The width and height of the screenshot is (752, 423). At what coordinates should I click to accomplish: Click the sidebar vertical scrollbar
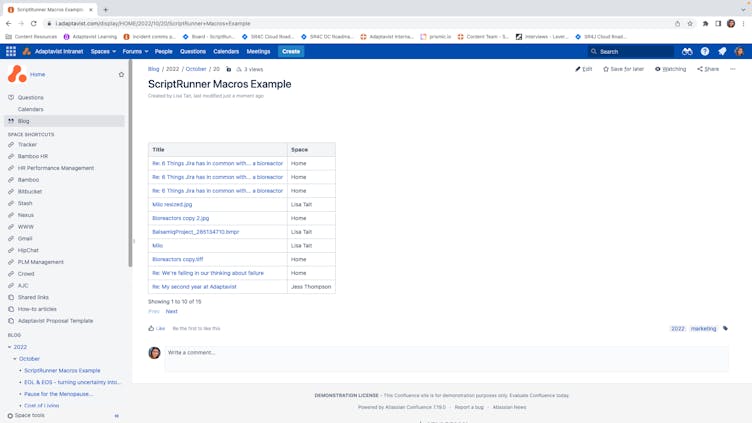coord(130,163)
